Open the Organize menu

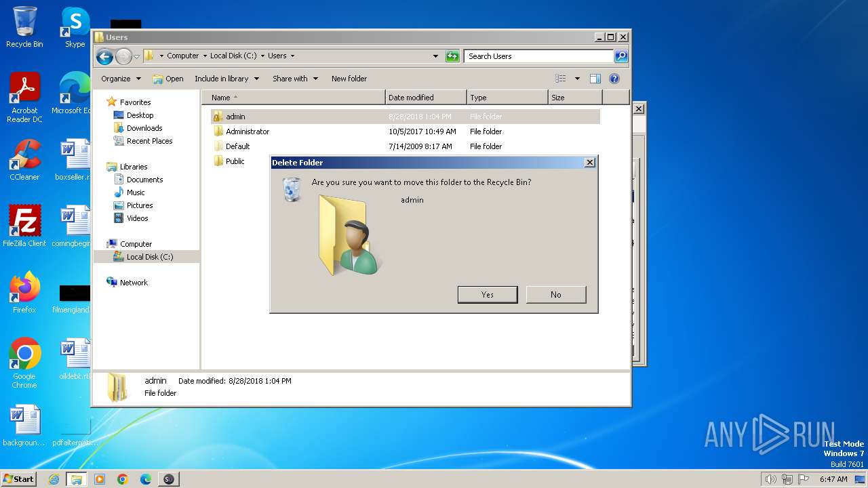[x=121, y=79]
